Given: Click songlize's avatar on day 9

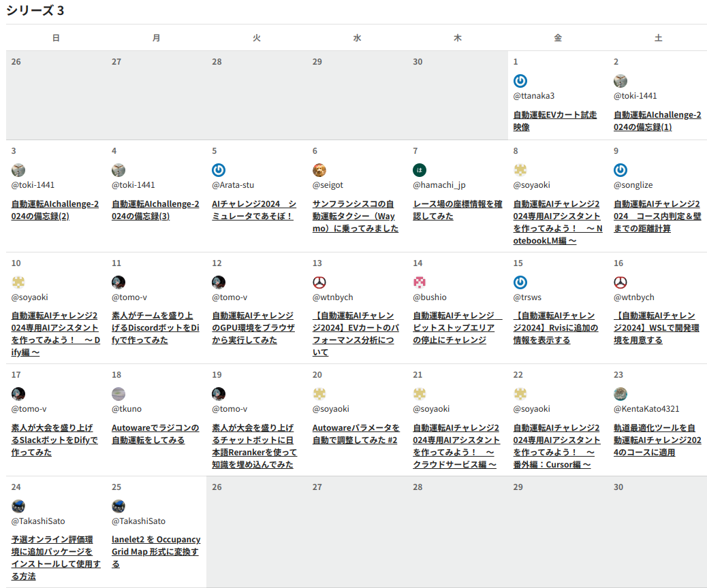Looking at the screenshot, I should click(x=620, y=170).
